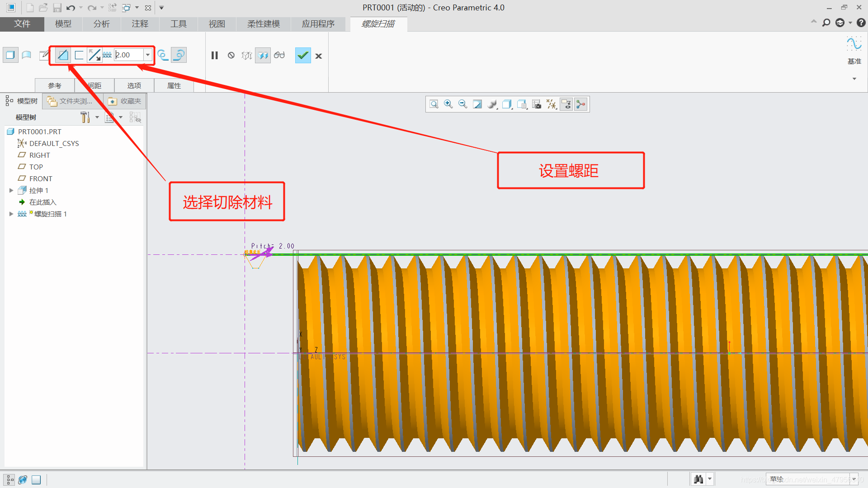Image resolution: width=868 pixels, height=488 pixels.
Task: Expand the 螺旋扫描 1 tree node
Action: 11,214
